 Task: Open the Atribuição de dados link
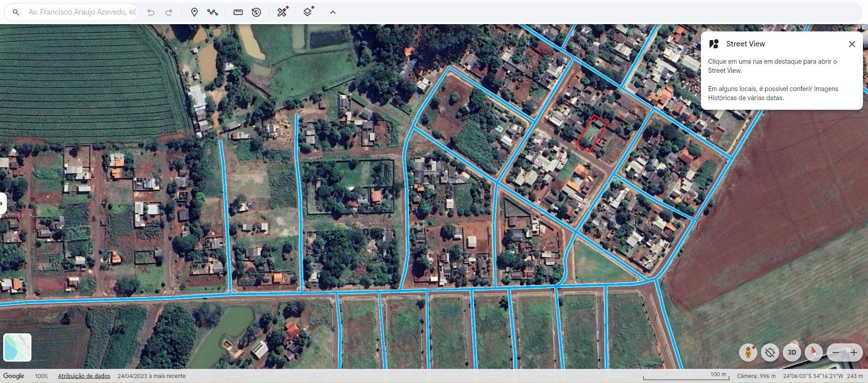coord(84,376)
